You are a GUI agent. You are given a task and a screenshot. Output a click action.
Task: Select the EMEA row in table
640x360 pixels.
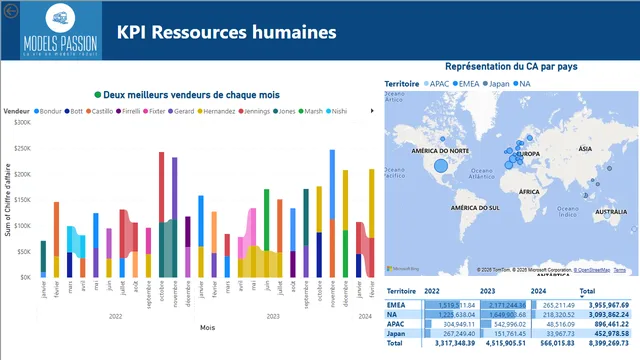[x=508, y=305]
